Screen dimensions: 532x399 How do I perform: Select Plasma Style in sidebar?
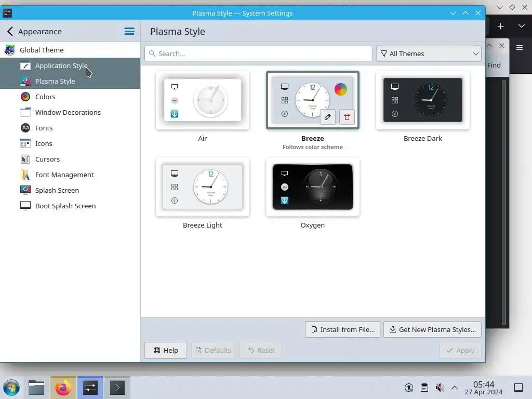(x=70, y=81)
